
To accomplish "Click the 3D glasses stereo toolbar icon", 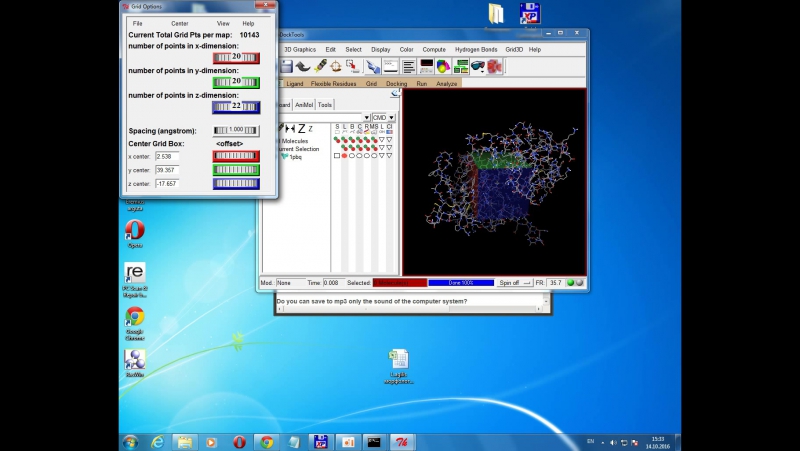I will pos(478,66).
